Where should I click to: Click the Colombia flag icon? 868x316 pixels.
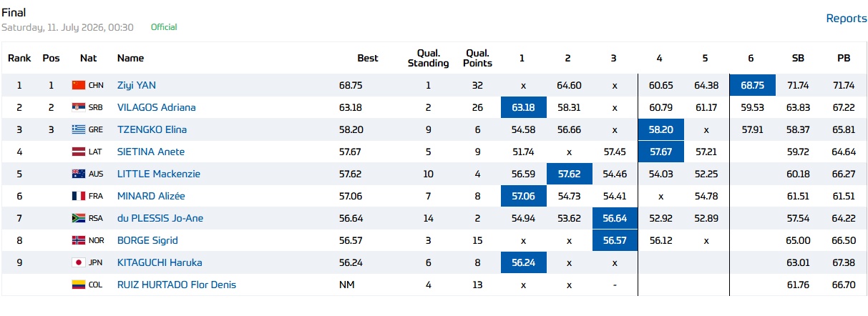(x=79, y=285)
